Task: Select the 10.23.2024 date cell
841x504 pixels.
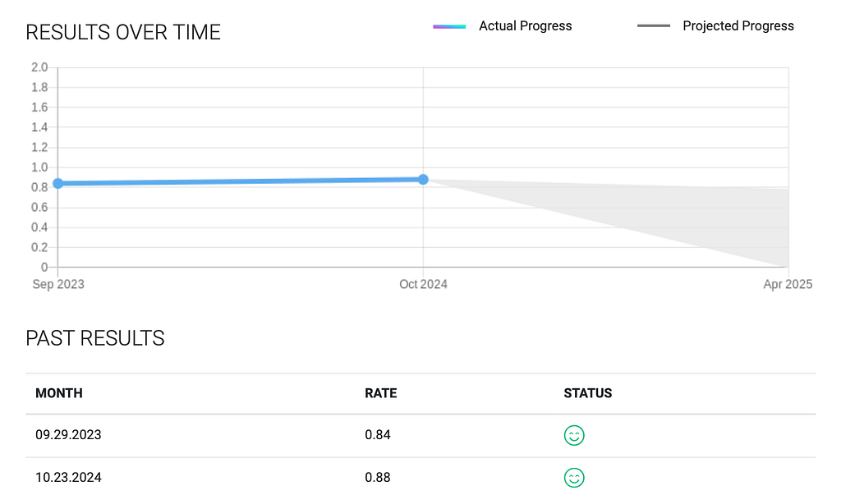Action: coord(68,477)
